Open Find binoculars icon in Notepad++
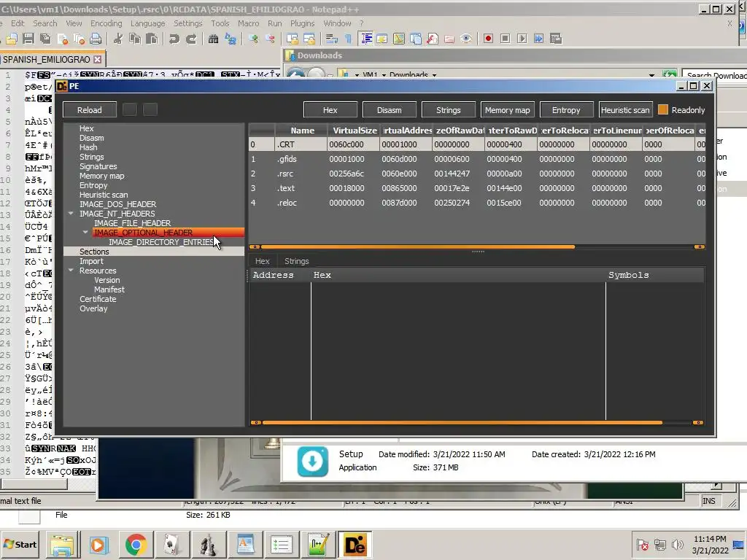The image size is (747, 560). [x=214, y=39]
